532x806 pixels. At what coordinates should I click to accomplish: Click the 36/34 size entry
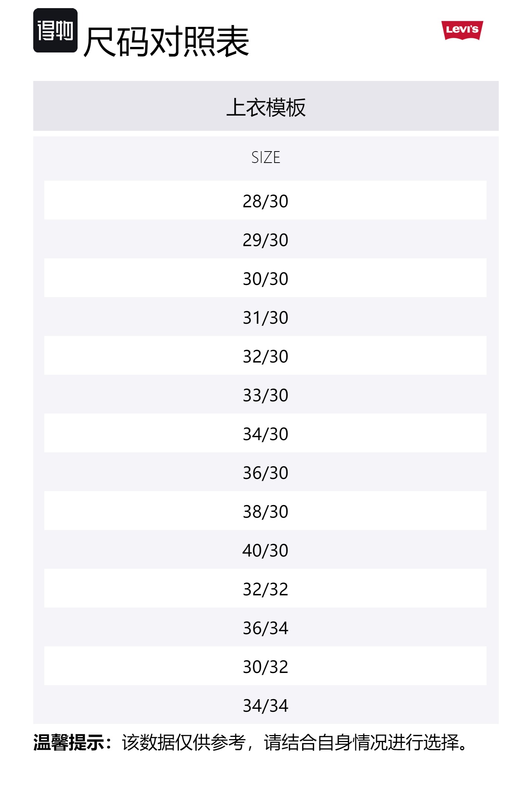[x=265, y=628]
